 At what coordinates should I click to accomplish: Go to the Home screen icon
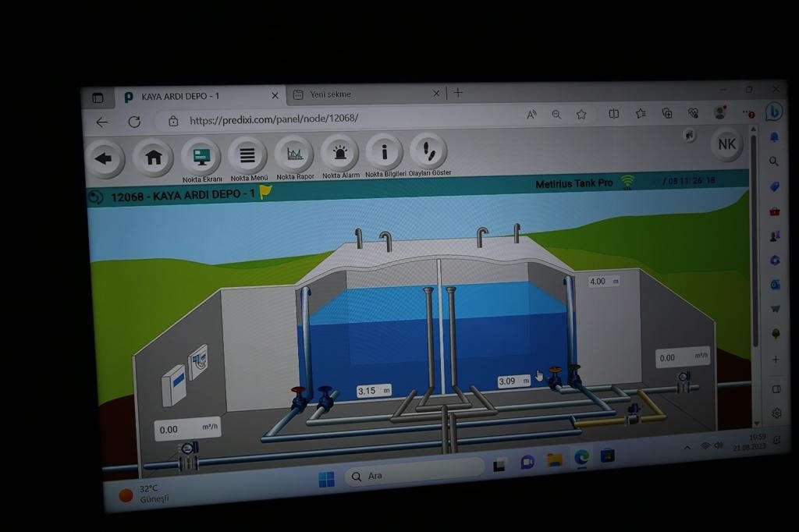154,158
